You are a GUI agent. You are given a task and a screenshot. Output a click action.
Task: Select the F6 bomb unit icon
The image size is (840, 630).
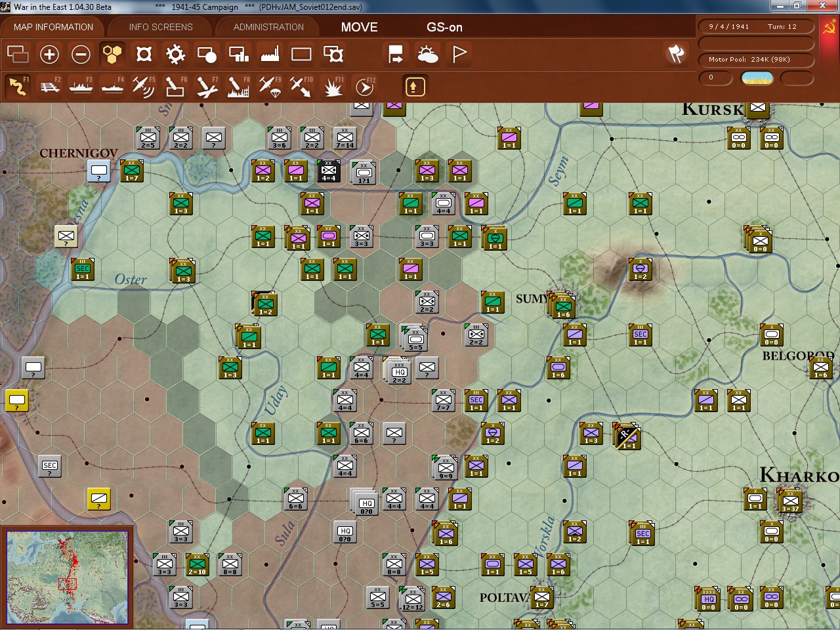[x=175, y=87]
